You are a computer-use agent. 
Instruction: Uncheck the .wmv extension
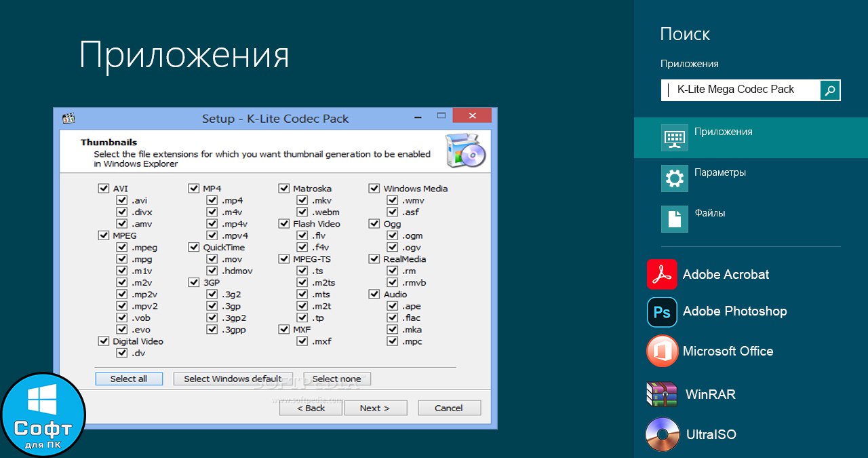coord(392,200)
